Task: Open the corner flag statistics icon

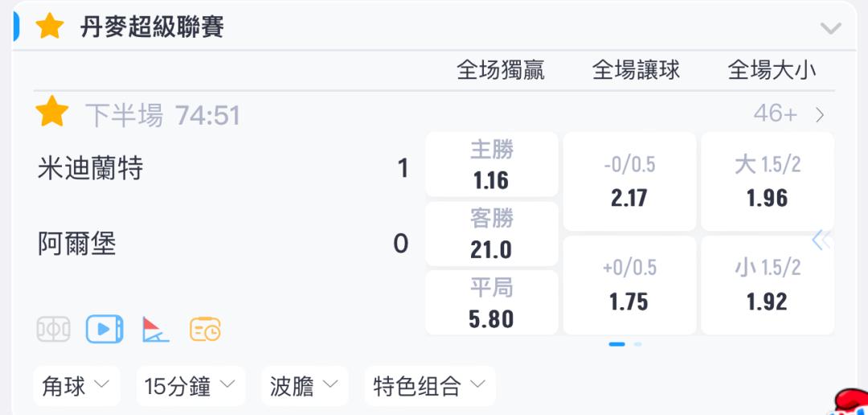Action: pyautogui.click(x=156, y=329)
